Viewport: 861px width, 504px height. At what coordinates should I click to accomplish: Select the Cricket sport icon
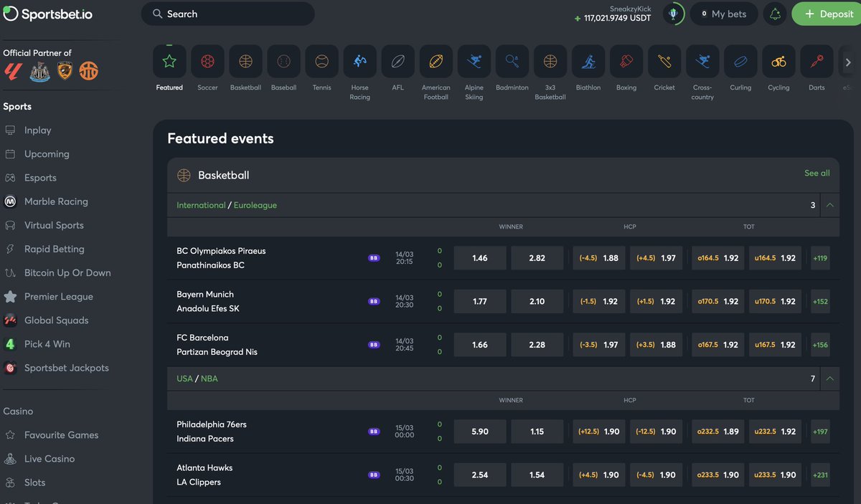pos(664,62)
